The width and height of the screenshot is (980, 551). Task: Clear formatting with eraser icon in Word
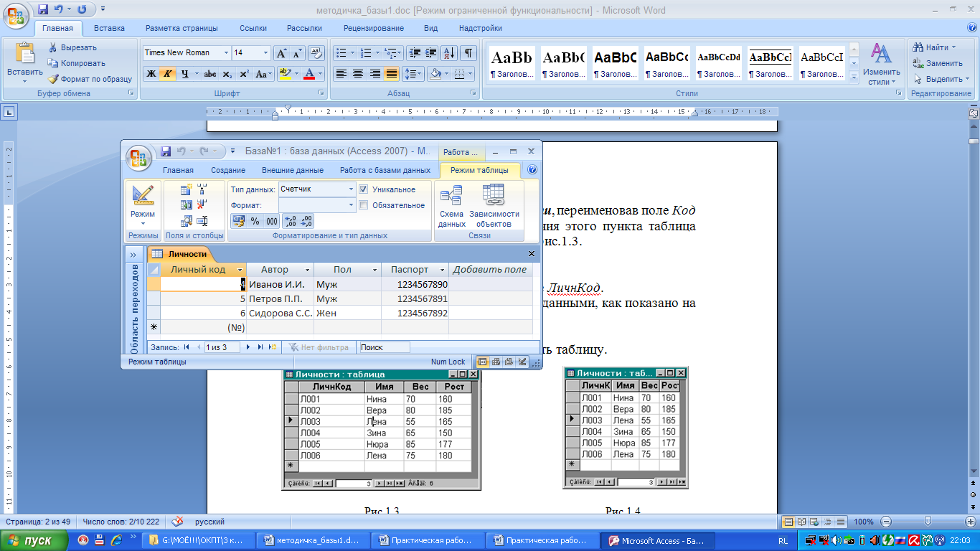[316, 53]
